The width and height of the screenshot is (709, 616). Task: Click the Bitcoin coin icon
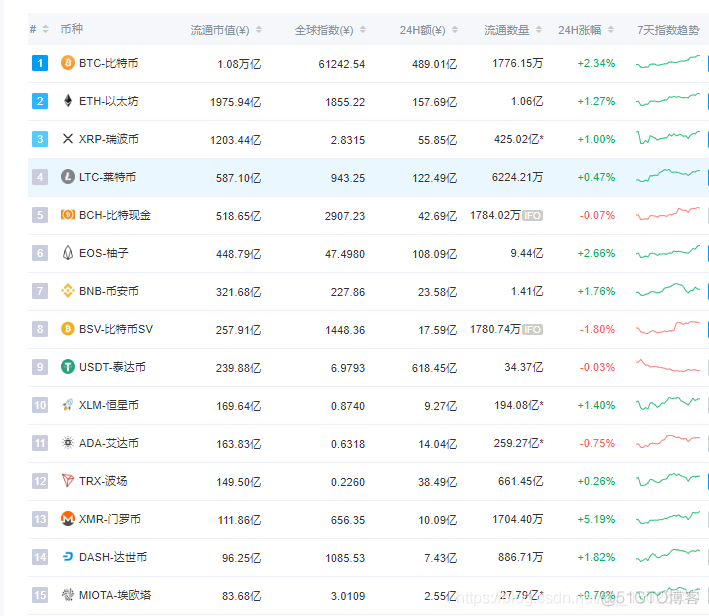tap(68, 62)
